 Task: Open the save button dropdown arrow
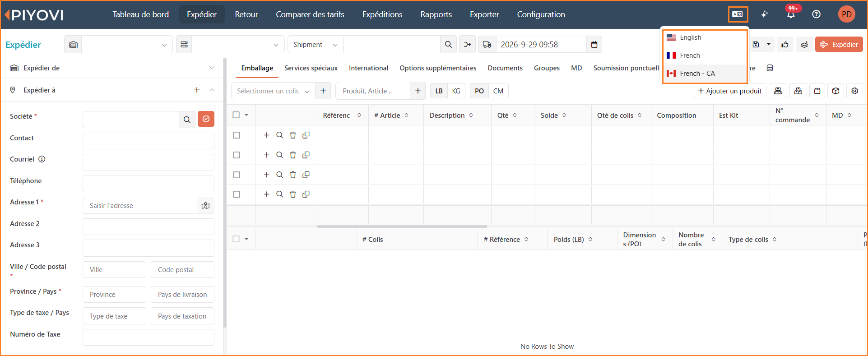(x=769, y=44)
